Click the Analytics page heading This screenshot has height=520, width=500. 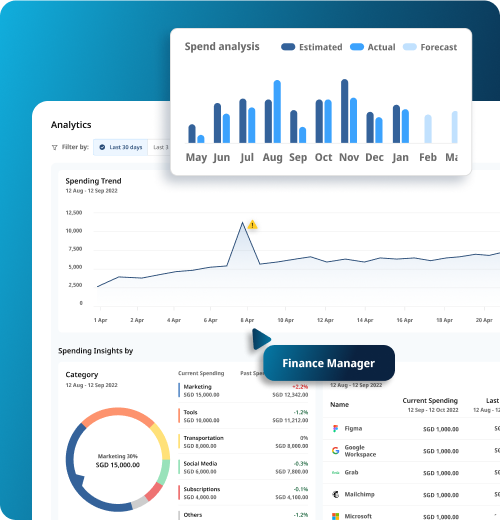pos(71,125)
